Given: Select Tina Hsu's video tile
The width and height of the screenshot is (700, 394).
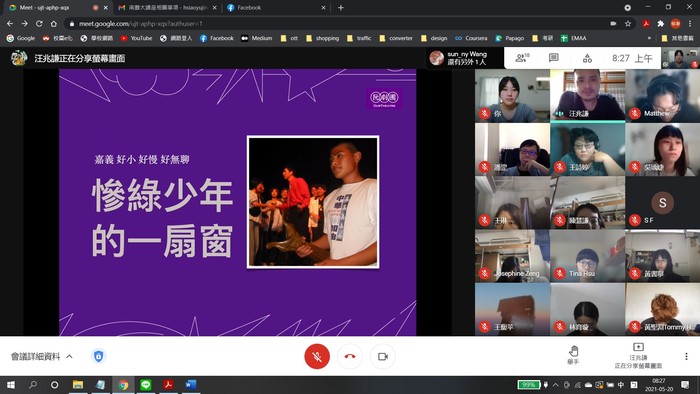Looking at the screenshot, I should (x=588, y=256).
